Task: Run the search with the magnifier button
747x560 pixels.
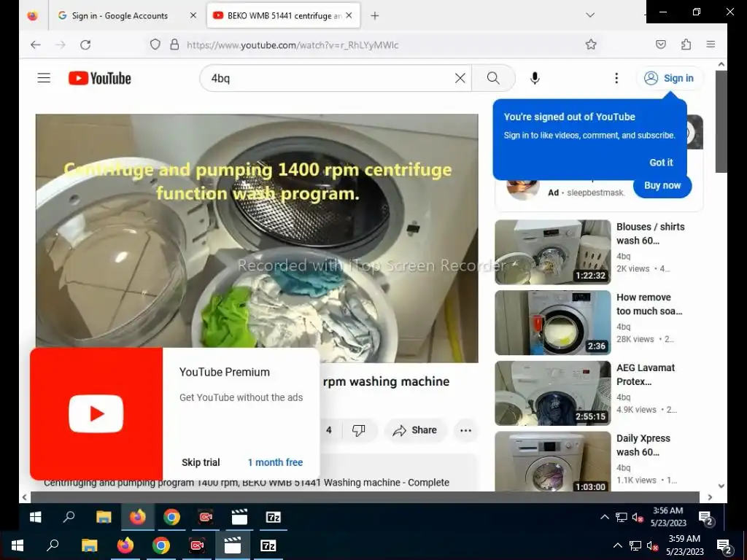Action: point(494,78)
